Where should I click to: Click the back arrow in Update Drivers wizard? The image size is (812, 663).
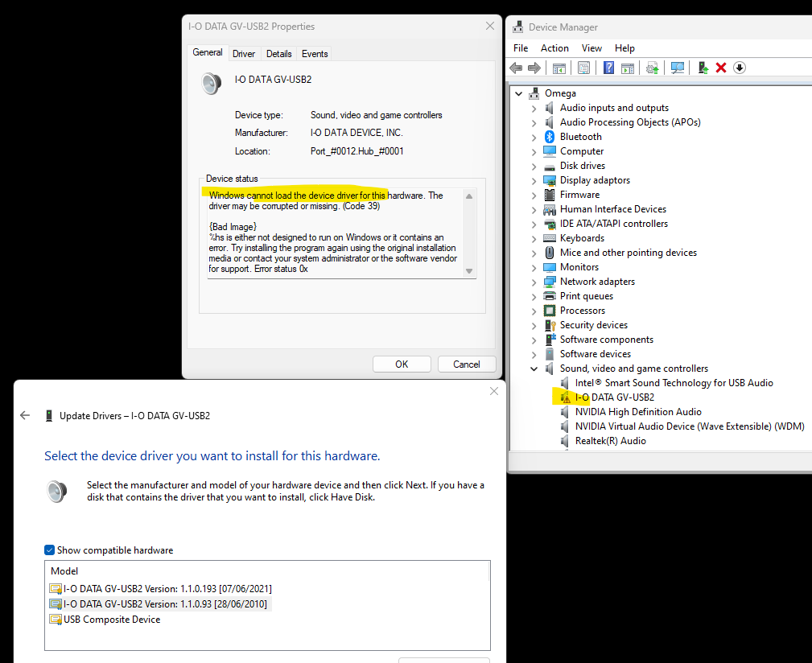coord(25,416)
